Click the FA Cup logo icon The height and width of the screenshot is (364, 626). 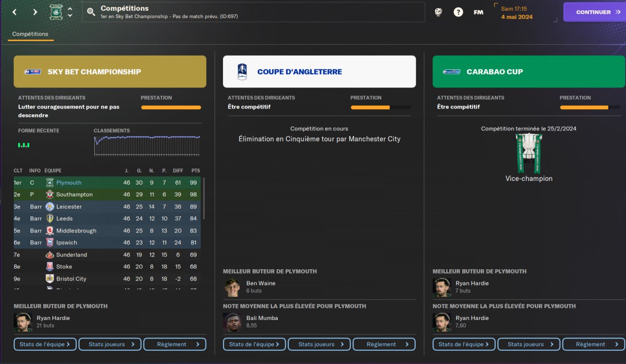pyautogui.click(x=242, y=72)
